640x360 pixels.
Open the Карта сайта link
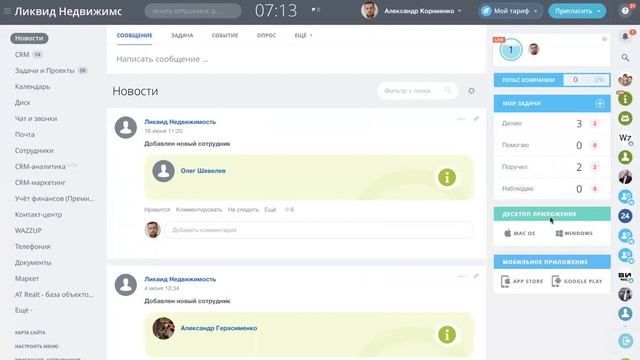[x=30, y=333]
